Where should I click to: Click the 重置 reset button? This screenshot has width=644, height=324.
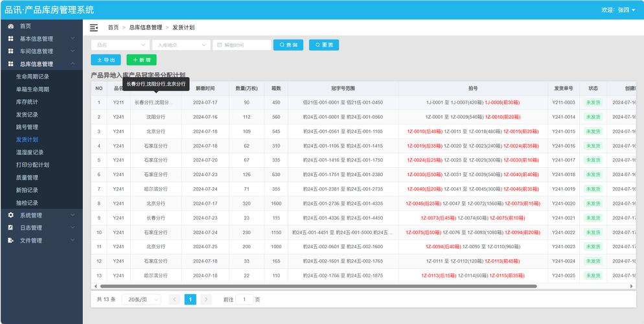[x=324, y=45]
